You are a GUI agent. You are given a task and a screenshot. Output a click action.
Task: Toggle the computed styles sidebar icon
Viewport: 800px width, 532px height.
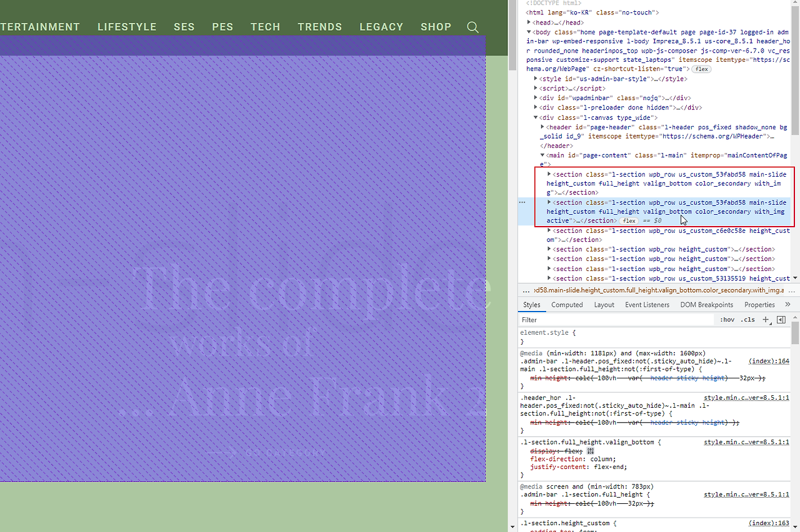pyautogui.click(x=781, y=320)
